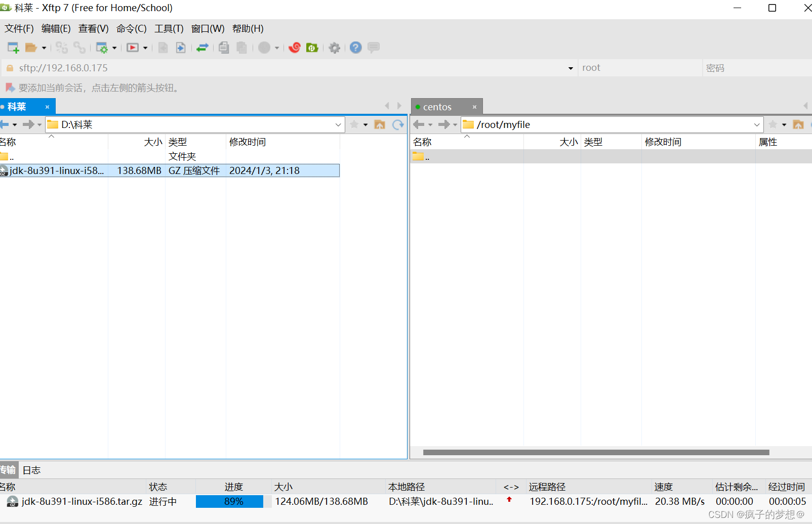Click the session properties window-gear icon
812x524 pixels.
102,48
